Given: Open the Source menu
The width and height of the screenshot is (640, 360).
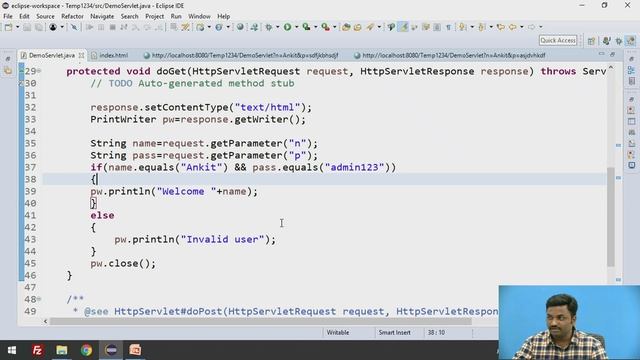Looking at the screenshot, I should point(45,16).
